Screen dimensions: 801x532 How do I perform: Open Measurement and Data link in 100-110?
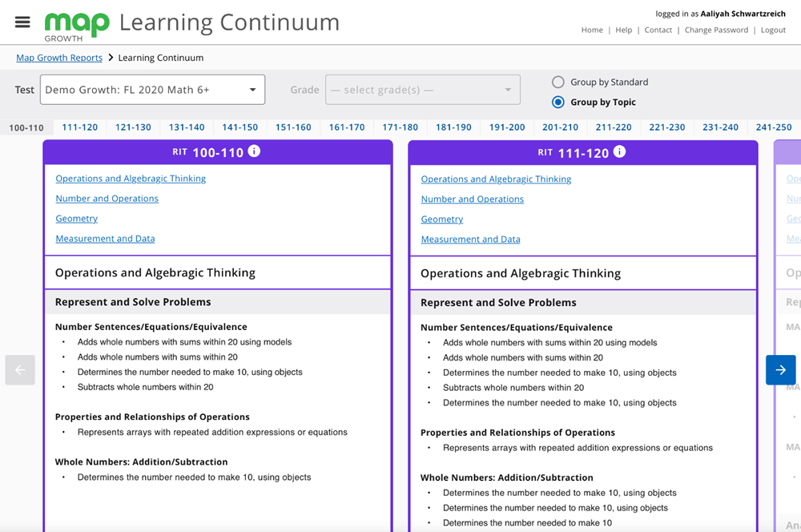[105, 238]
